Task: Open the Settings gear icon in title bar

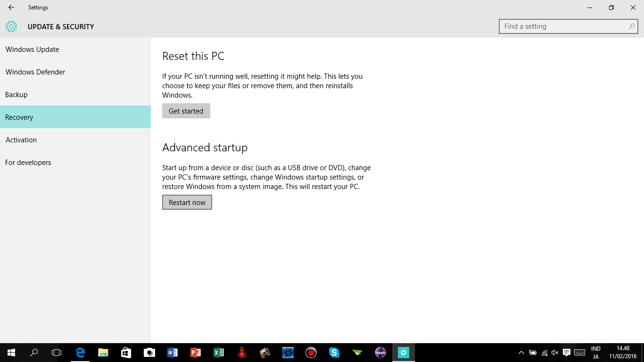Action: [x=11, y=26]
